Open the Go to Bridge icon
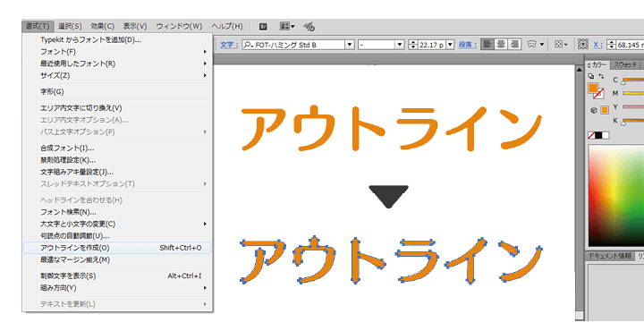This screenshot has width=644, height=331. [263, 27]
